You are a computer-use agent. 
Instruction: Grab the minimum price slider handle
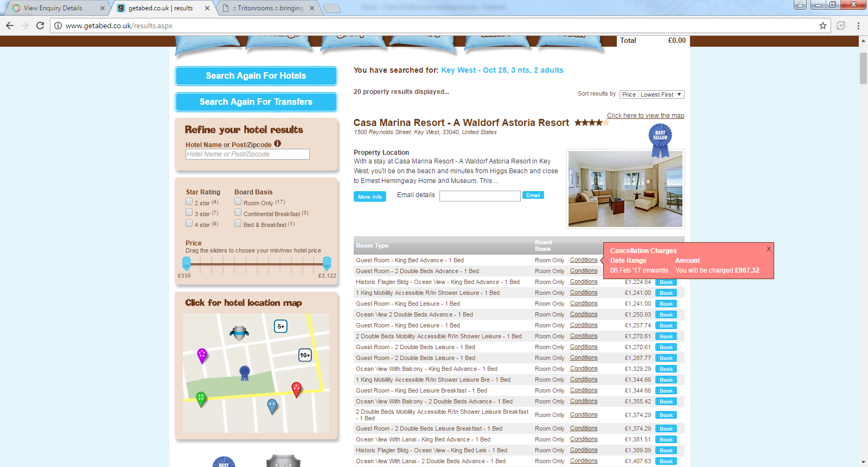pyautogui.click(x=187, y=263)
